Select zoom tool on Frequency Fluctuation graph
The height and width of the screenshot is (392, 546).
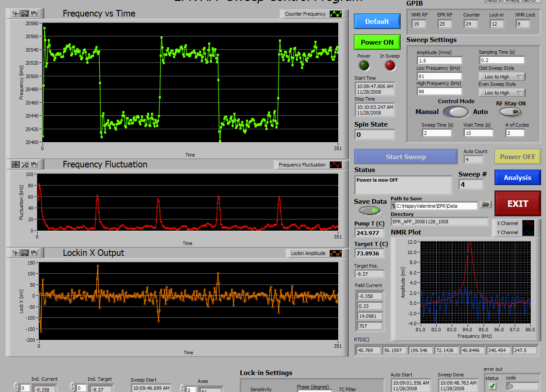pos(25,164)
